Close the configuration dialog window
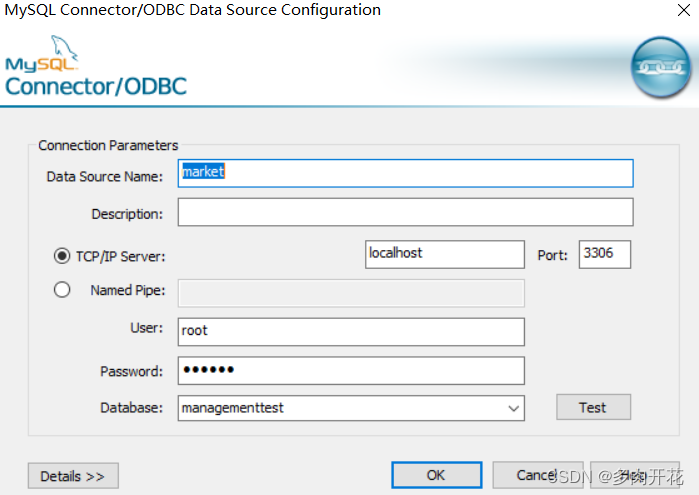Viewport: 699px width, 495px height. coord(683,10)
